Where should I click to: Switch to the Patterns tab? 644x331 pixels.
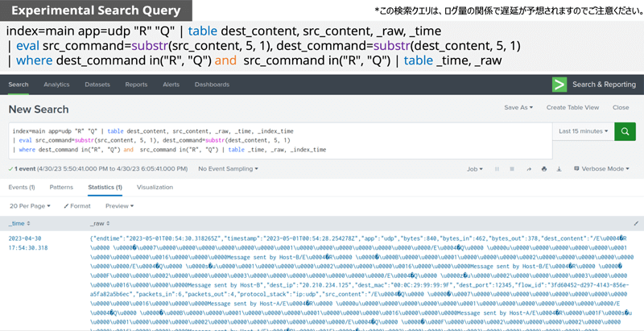[x=61, y=188]
